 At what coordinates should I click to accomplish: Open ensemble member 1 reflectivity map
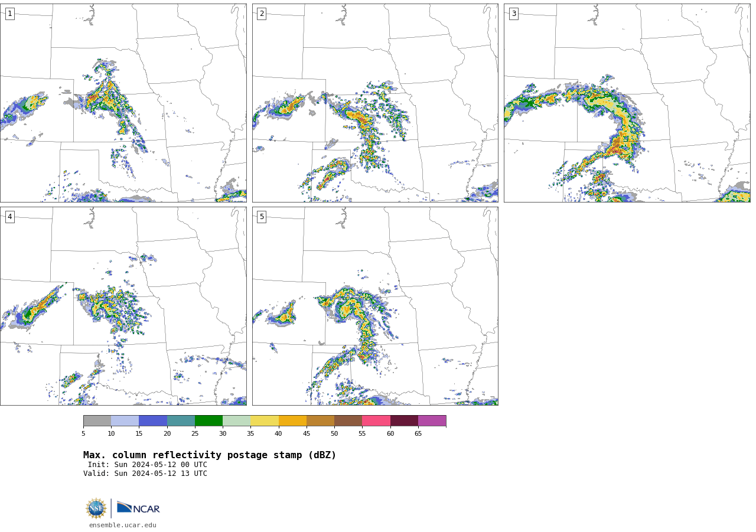pyautogui.click(x=123, y=103)
